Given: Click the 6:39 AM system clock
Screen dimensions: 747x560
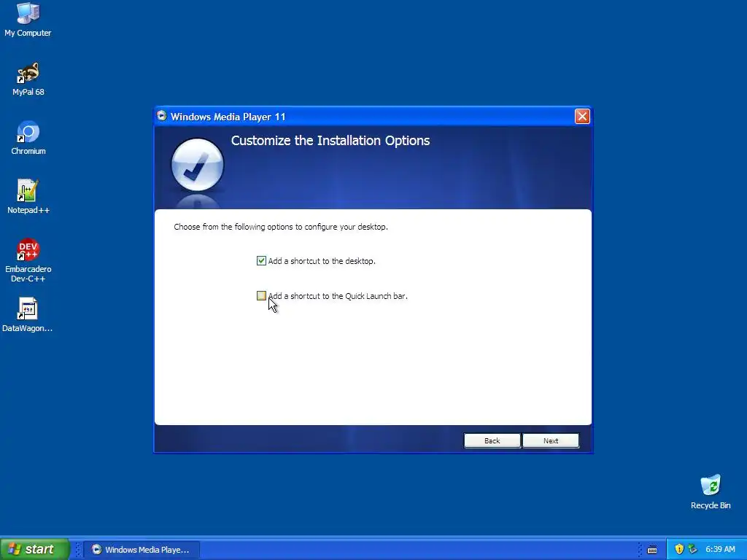Looking at the screenshot, I should coord(720,549).
